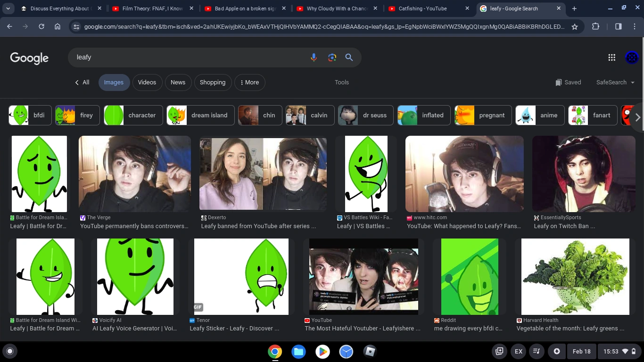Open media controls in the status tray
Viewport: 644px width, 362px height.
(x=537, y=351)
